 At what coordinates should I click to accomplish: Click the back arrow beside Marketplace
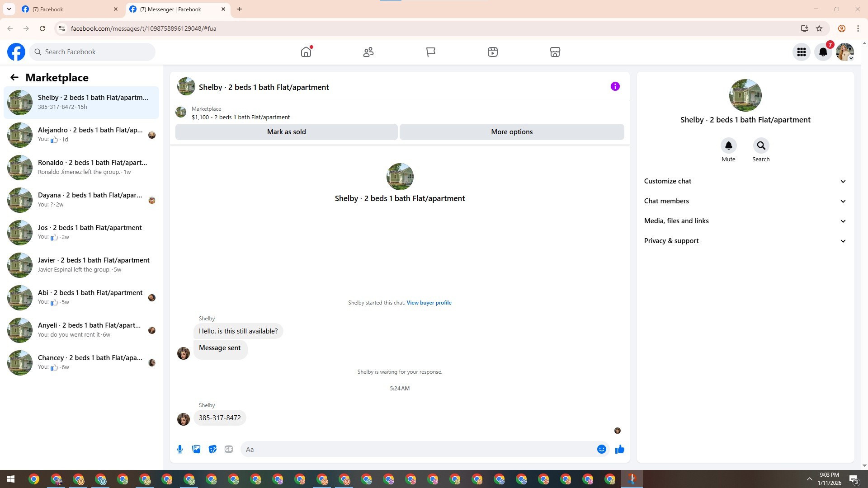[14, 78]
